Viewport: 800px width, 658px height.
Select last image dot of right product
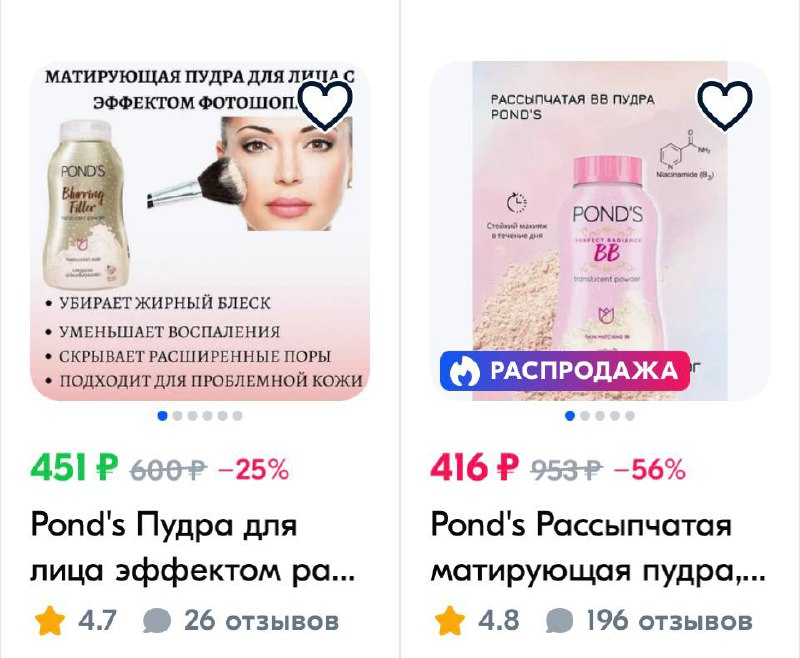click(630, 416)
